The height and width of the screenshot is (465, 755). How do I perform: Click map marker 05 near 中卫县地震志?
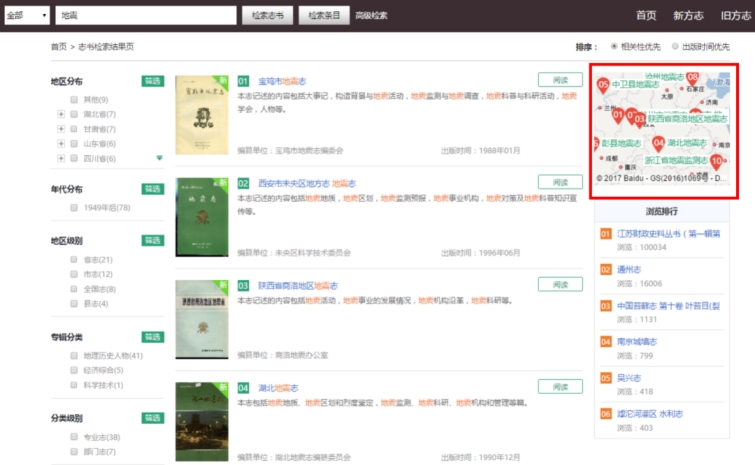602,85
